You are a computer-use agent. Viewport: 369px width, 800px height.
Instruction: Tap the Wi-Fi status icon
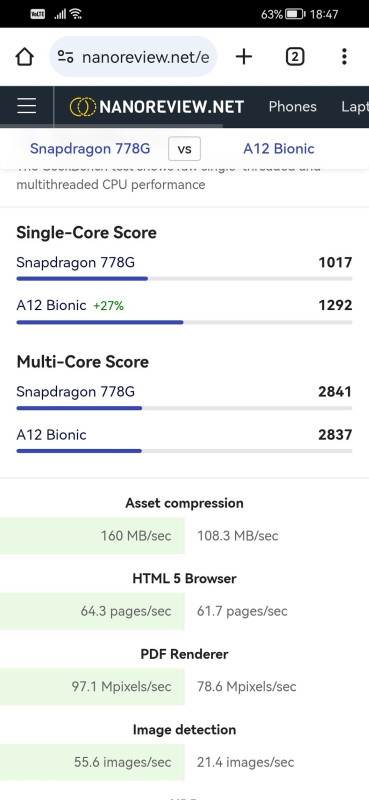click(x=76, y=14)
